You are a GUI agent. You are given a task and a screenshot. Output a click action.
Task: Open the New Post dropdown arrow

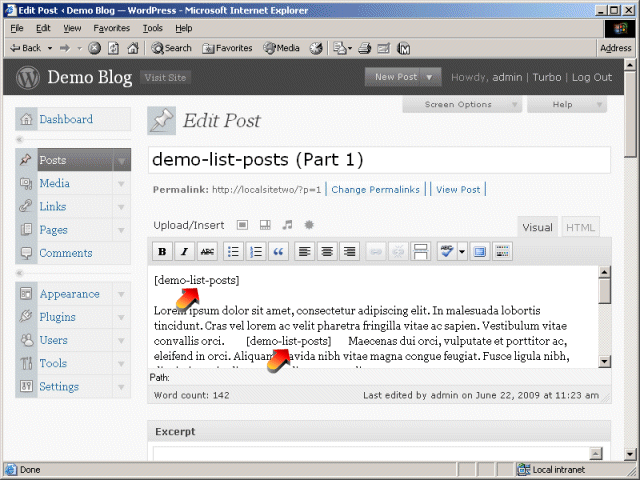(x=429, y=77)
